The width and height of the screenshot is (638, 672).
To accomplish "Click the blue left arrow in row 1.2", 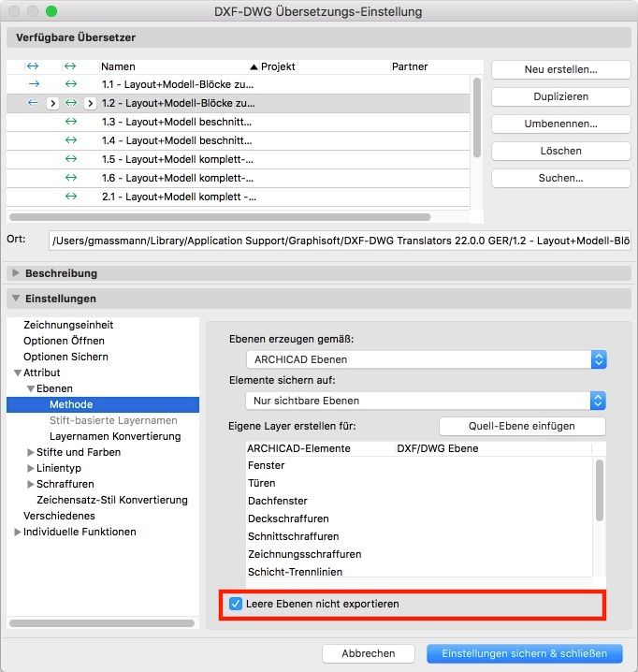I will (x=33, y=103).
